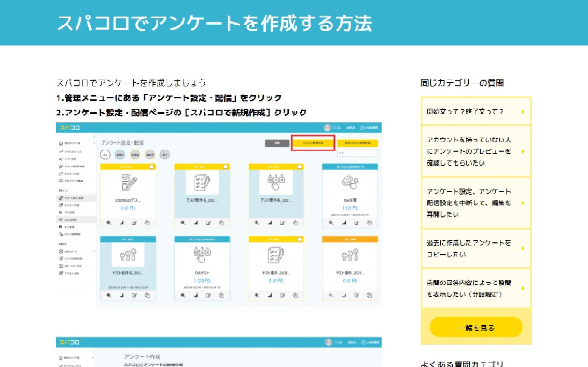The width and height of the screenshot is (588, 367).
Task: Click the round user avatar in the upper embedded header
Action: click(x=327, y=128)
